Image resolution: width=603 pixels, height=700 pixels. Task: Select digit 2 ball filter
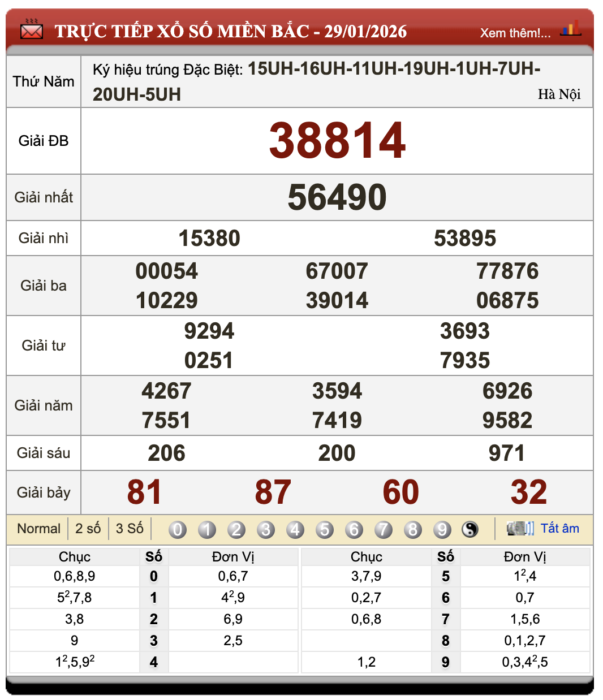236,530
